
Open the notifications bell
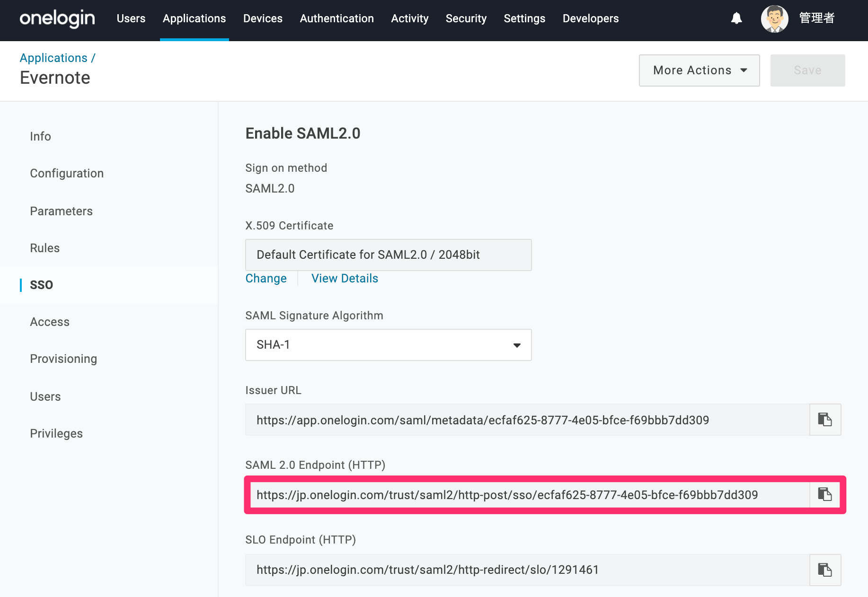click(736, 18)
